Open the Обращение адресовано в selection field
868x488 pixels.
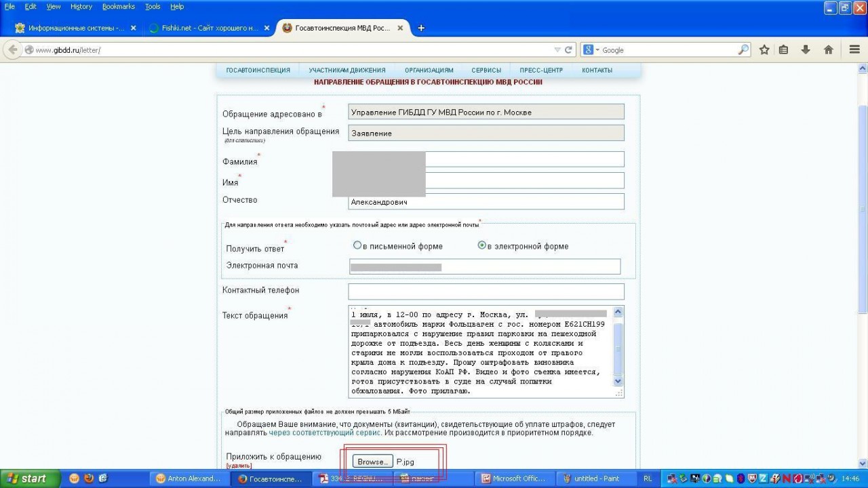pos(486,112)
